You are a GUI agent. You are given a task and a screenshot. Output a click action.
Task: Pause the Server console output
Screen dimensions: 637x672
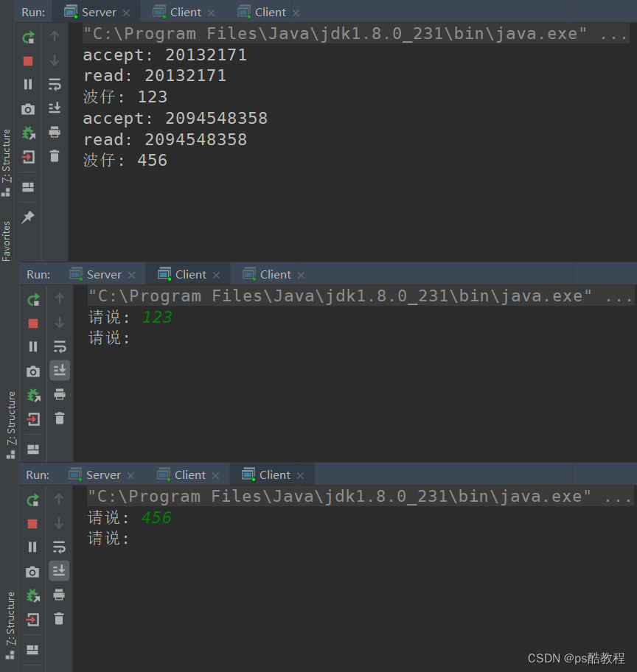click(28, 84)
